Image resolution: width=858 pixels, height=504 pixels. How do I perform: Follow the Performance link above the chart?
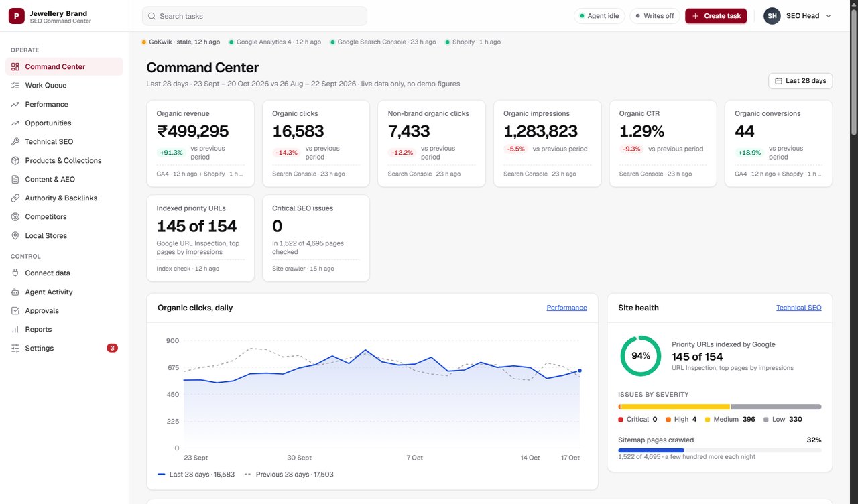(566, 308)
